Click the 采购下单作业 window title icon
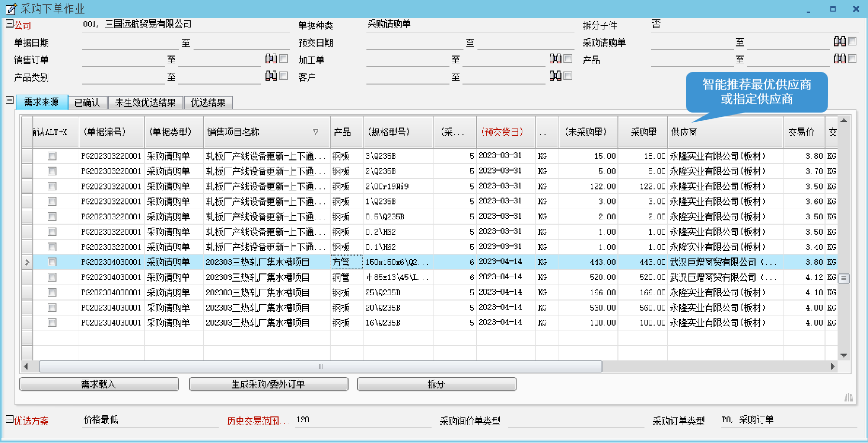This screenshot has width=868, height=443. tap(11, 9)
